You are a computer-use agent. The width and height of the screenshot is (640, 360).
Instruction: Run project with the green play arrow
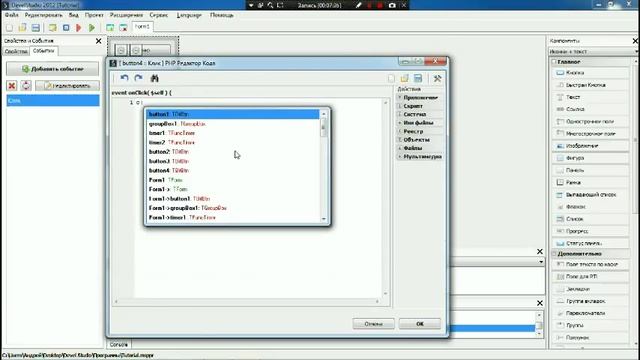pyautogui.click(x=92, y=28)
